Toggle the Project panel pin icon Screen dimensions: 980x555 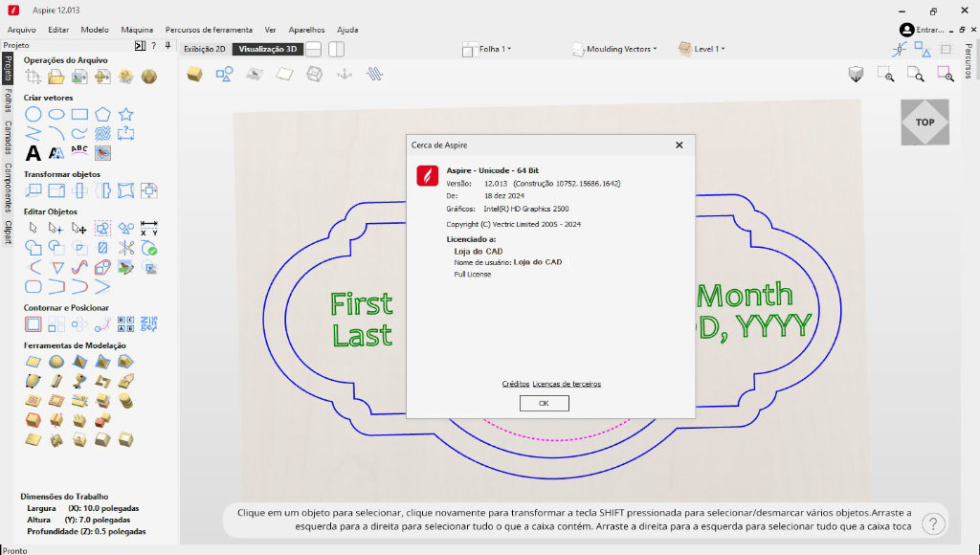[167, 46]
